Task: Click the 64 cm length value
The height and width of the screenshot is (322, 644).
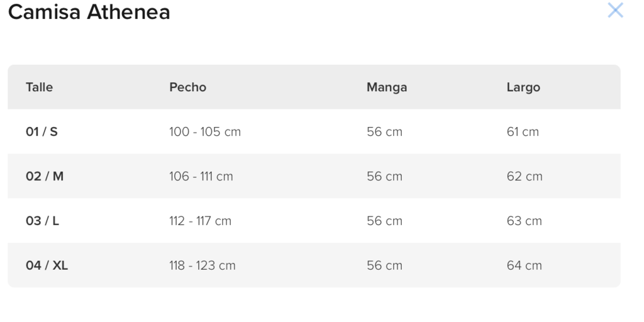Action: pyautogui.click(x=525, y=265)
